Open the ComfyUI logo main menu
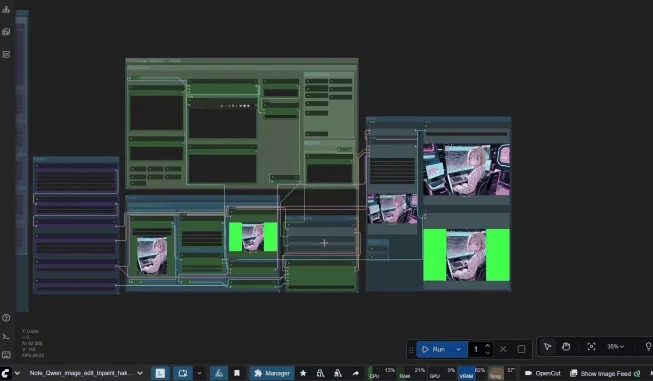 (x=5, y=373)
